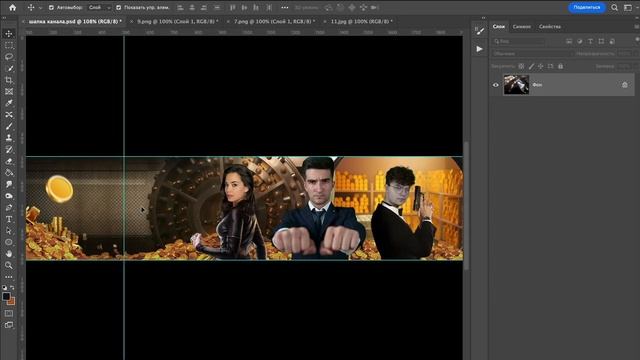
Task: Select the Clone Stamp tool
Action: 9,138
